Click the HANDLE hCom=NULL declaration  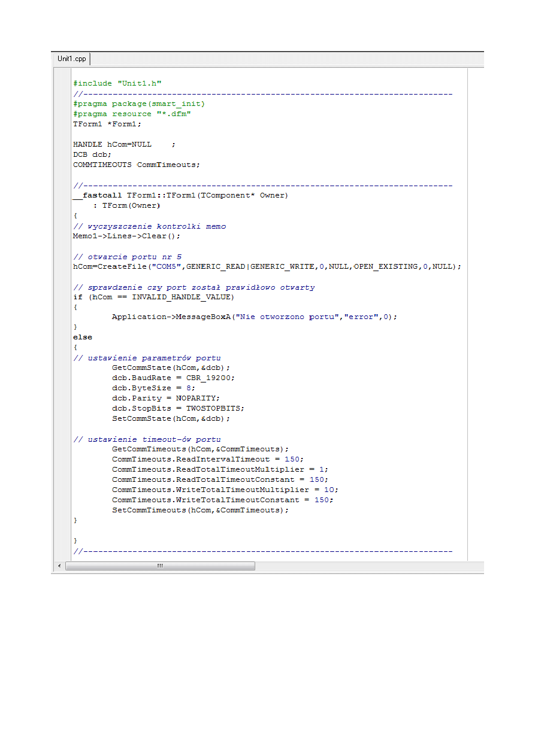point(112,144)
